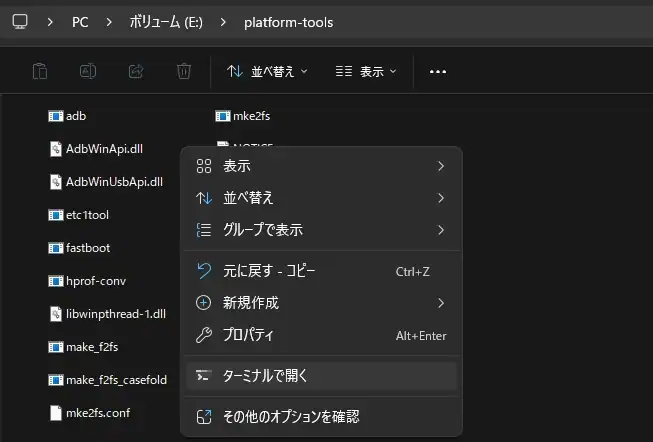The image size is (653, 442).
Task: Click the rename icon in toolbar
Action: point(88,71)
